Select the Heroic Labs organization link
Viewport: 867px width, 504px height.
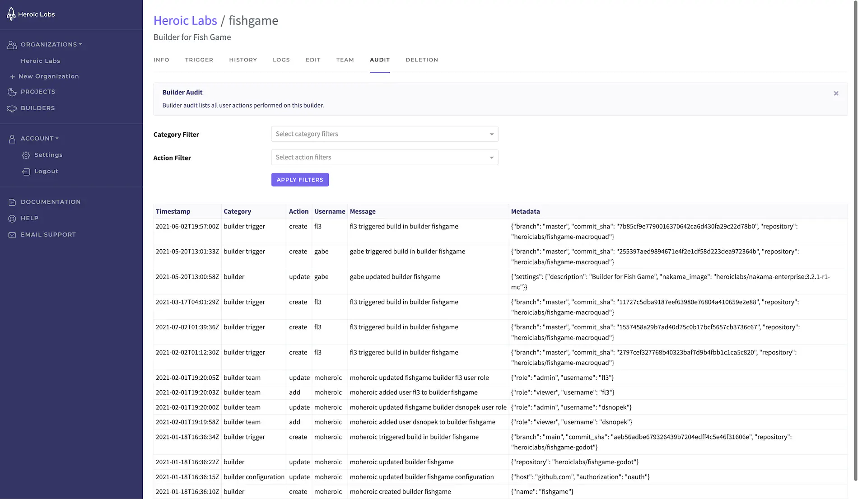(x=40, y=60)
